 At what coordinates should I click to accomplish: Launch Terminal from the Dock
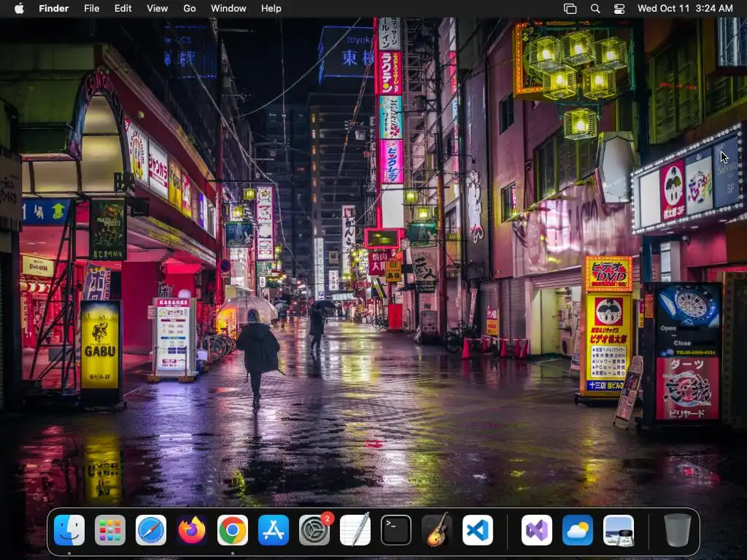396,530
